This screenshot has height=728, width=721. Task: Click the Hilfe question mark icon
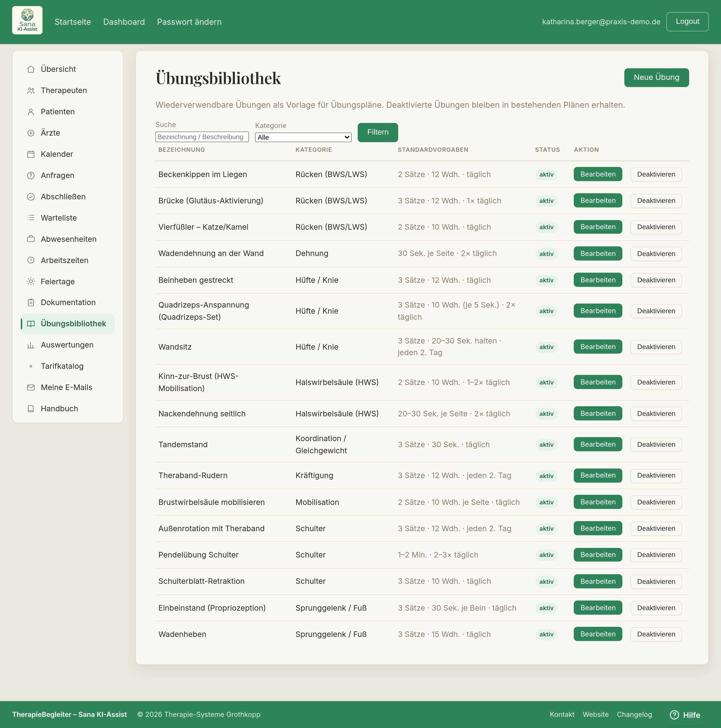(674, 715)
